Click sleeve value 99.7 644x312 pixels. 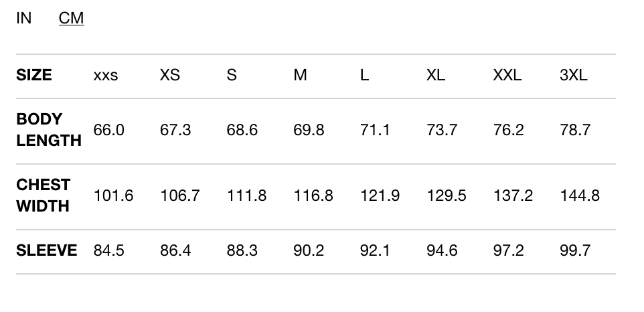tap(575, 250)
